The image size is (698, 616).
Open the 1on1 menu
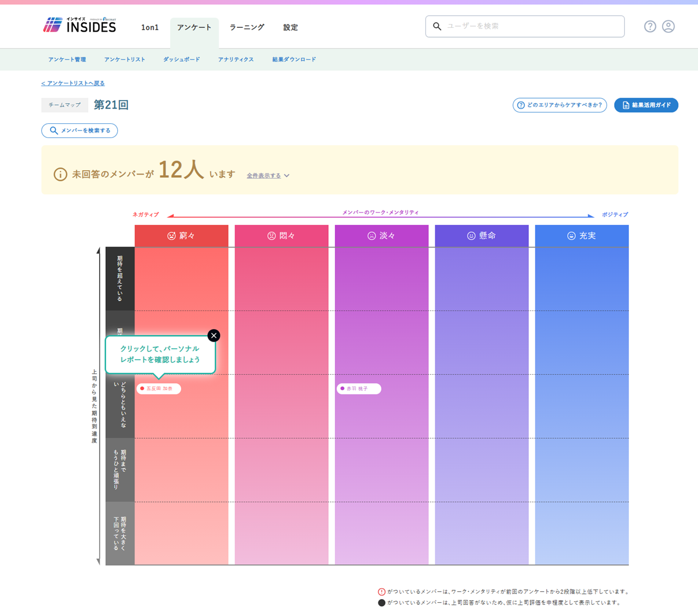(x=150, y=27)
